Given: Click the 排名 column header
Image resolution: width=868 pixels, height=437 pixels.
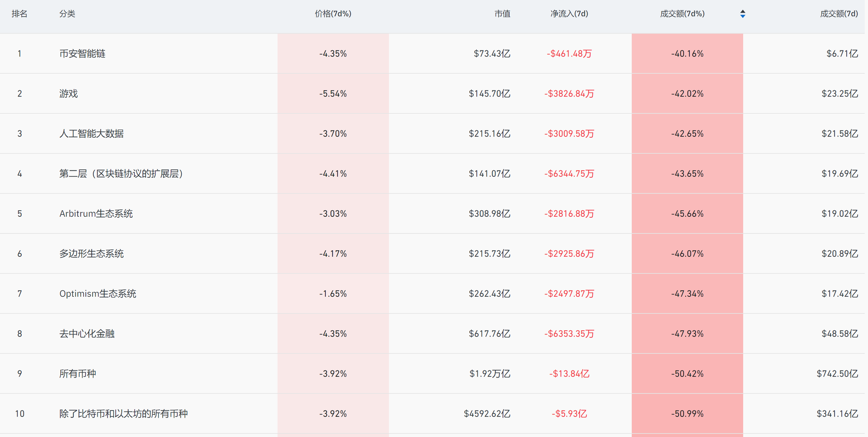Looking at the screenshot, I should coord(20,14).
